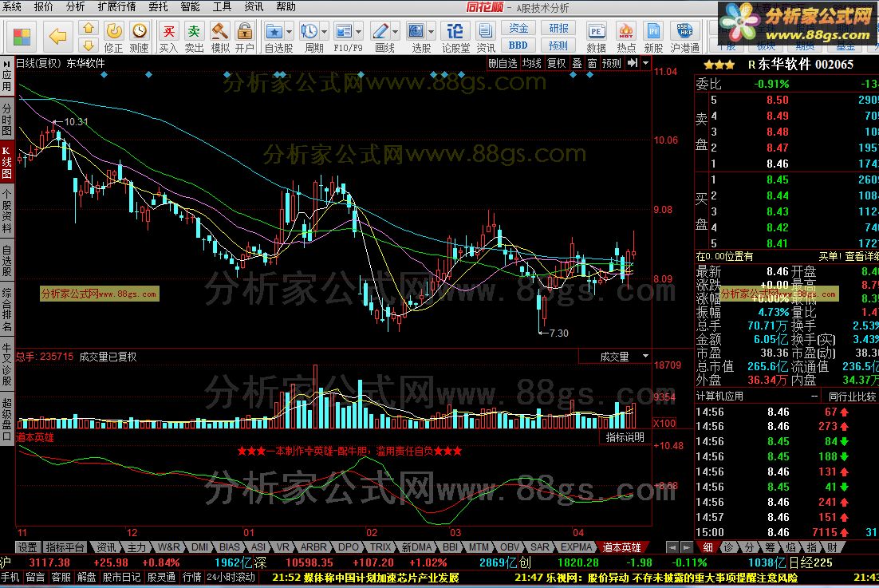Open the 报价 menu
Image resolution: width=879 pixels, height=588 pixels.
[44, 6]
